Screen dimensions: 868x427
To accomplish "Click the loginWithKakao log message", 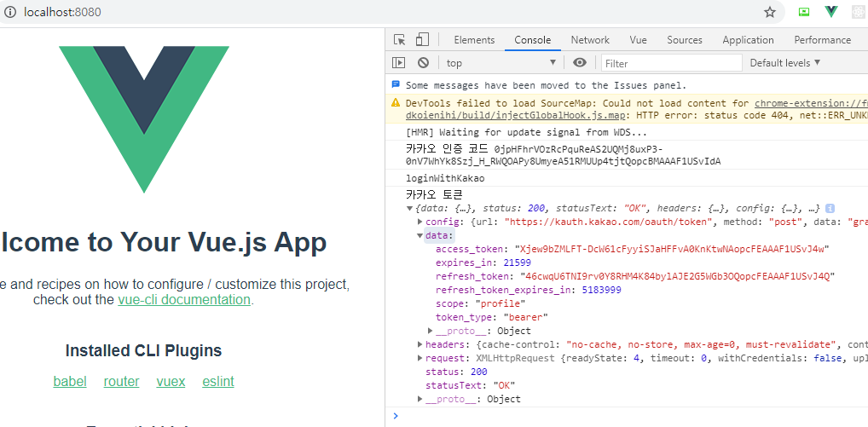I will [445, 178].
